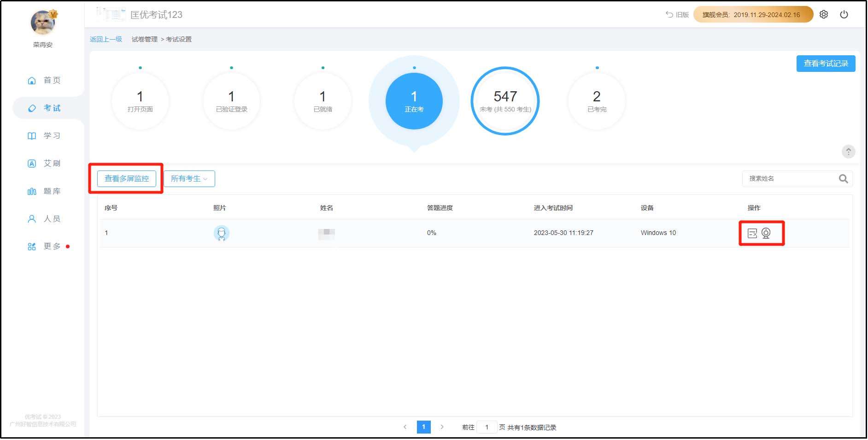Image resolution: width=868 pixels, height=440 pixels.
Task: Switch back to 旧版 old version
Action: coord(678,15)
